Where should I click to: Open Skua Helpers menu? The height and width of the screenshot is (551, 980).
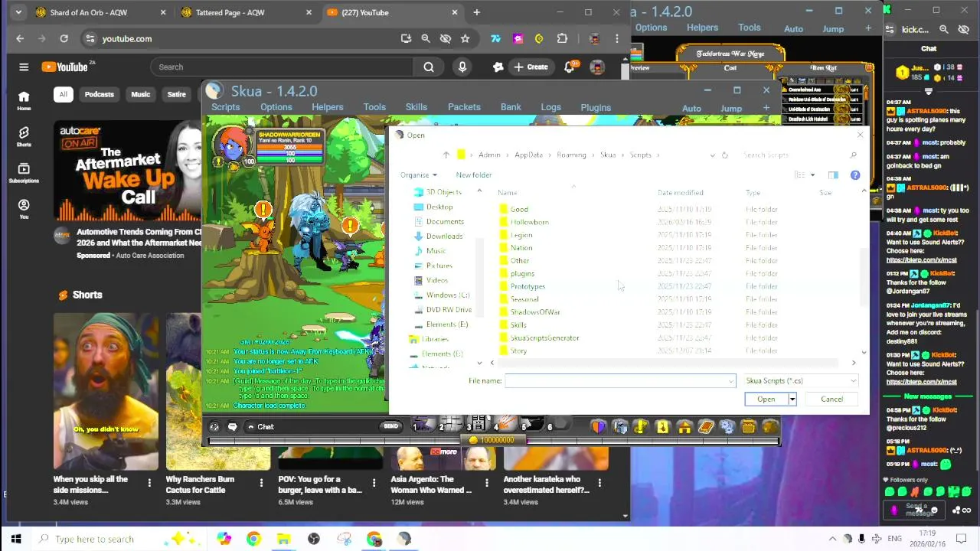pos(327,107)
